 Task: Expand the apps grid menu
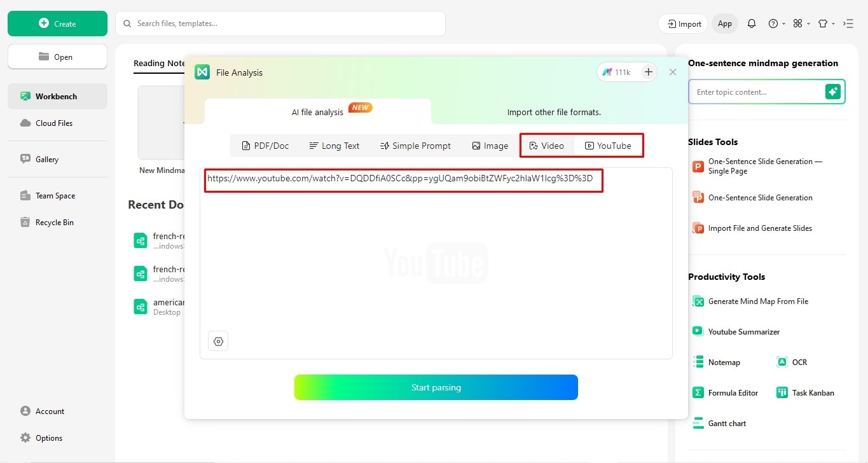801,24
